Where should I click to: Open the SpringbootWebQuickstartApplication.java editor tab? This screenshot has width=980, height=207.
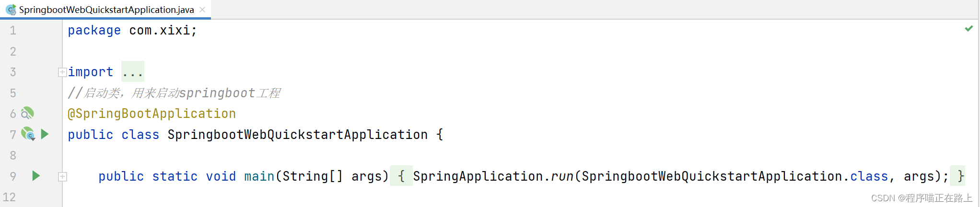tap(106, 10)
